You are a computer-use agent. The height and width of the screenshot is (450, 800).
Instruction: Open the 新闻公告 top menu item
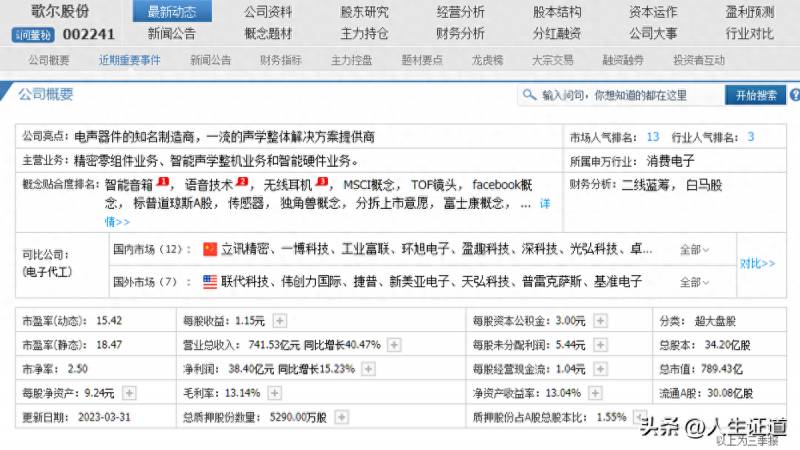[172, 34]
